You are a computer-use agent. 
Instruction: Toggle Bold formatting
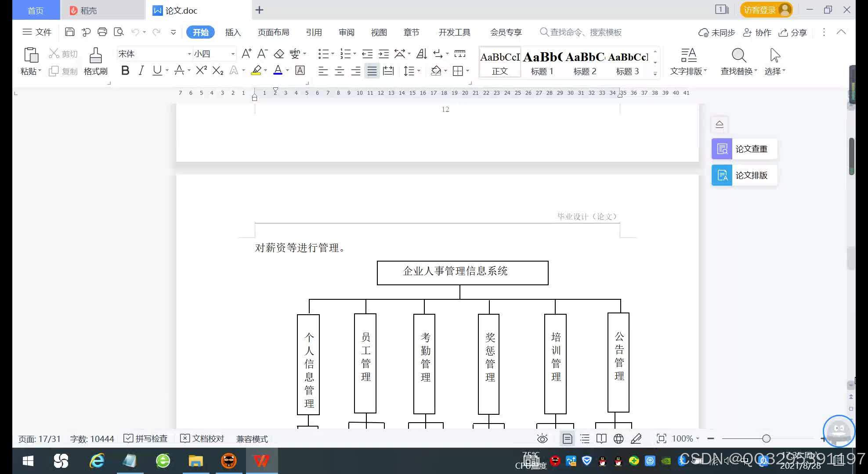(x=125, y=71)
